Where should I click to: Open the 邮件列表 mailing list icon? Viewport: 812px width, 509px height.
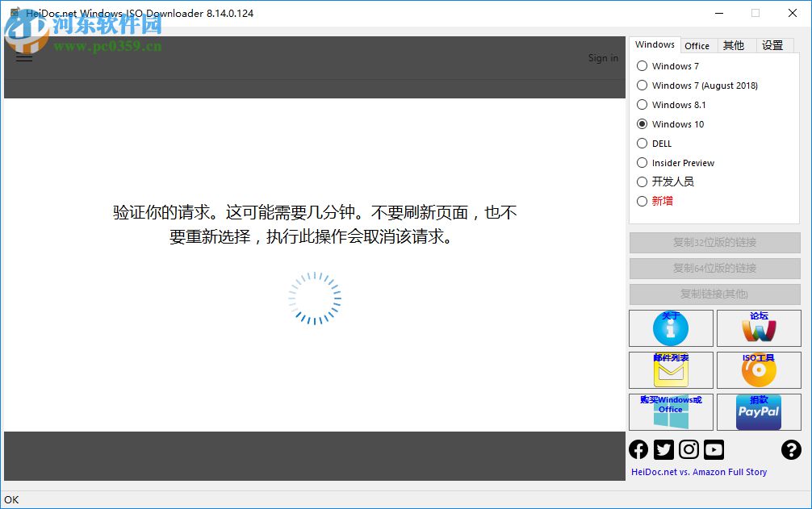click(x=670, y=370)
